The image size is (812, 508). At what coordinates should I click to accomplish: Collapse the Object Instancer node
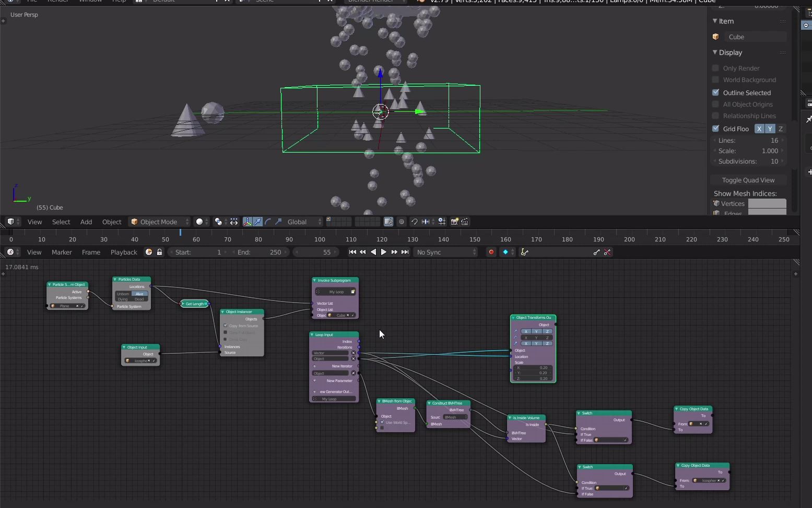click(223, 312)
